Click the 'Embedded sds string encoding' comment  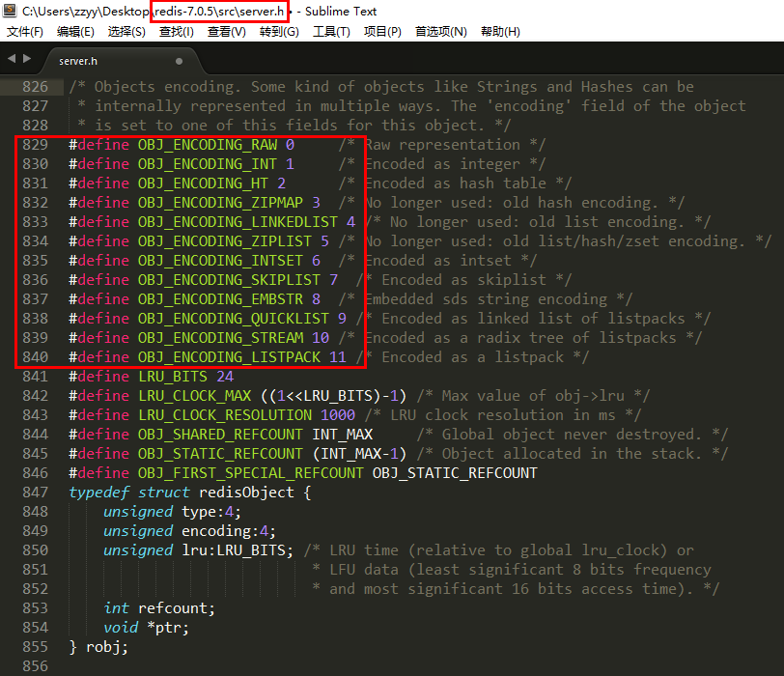coord(486,299)
